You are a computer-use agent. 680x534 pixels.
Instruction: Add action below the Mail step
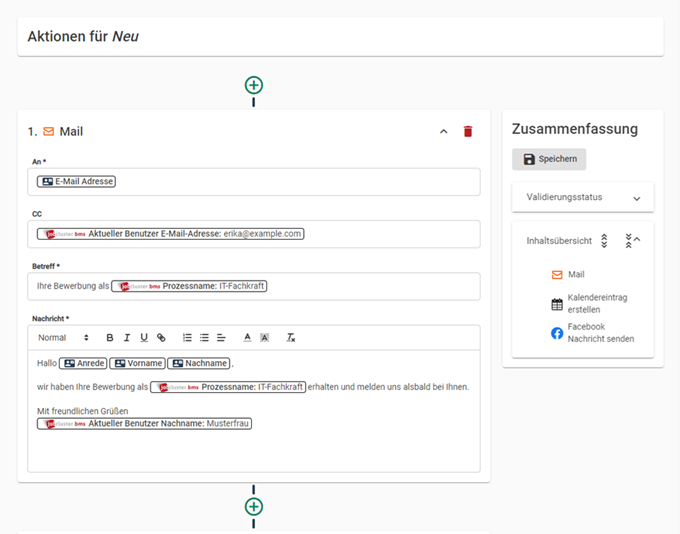coord(254,506)
